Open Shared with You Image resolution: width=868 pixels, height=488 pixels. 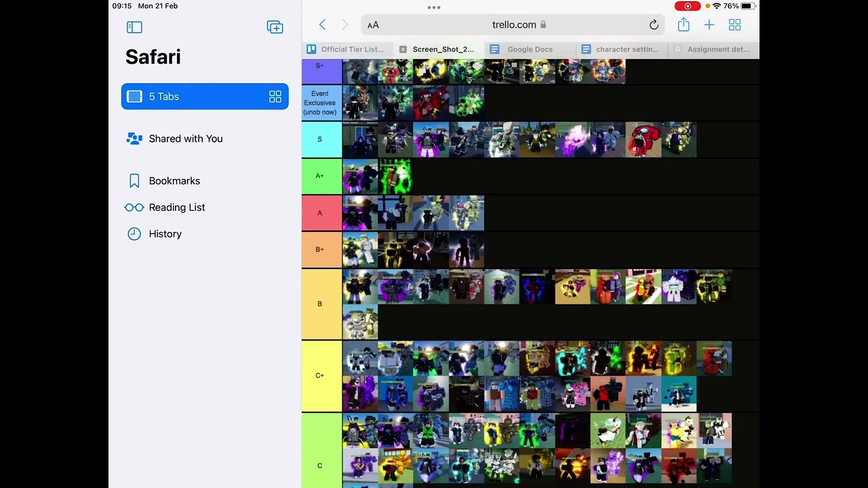(x=185, y=138)
